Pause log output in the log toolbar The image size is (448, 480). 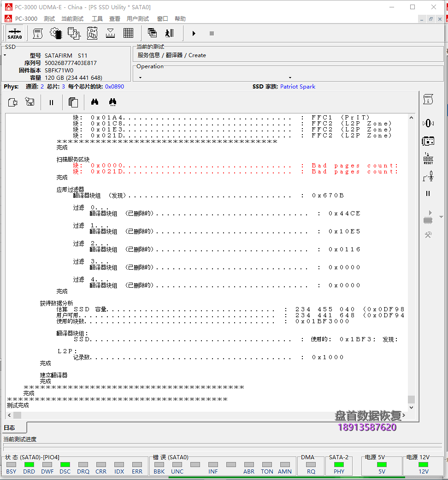click(52, 102)
